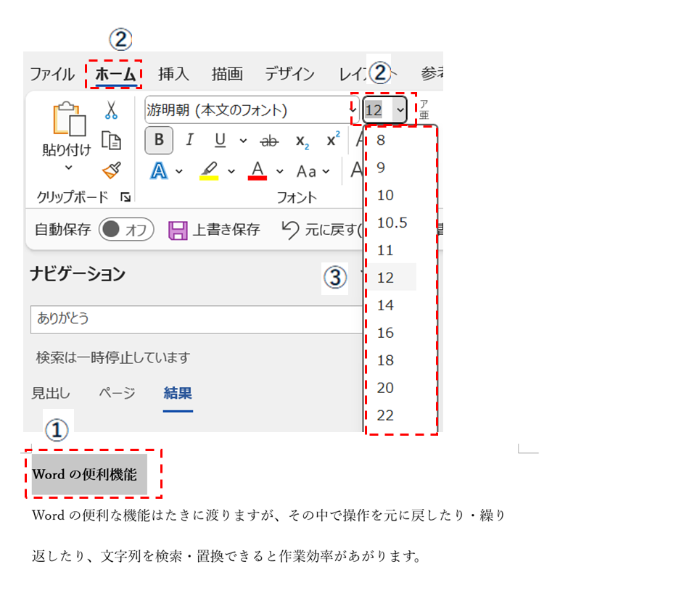Apply italic formatting
This screenshot has width=700, height=601.
(x=189, y=141)
